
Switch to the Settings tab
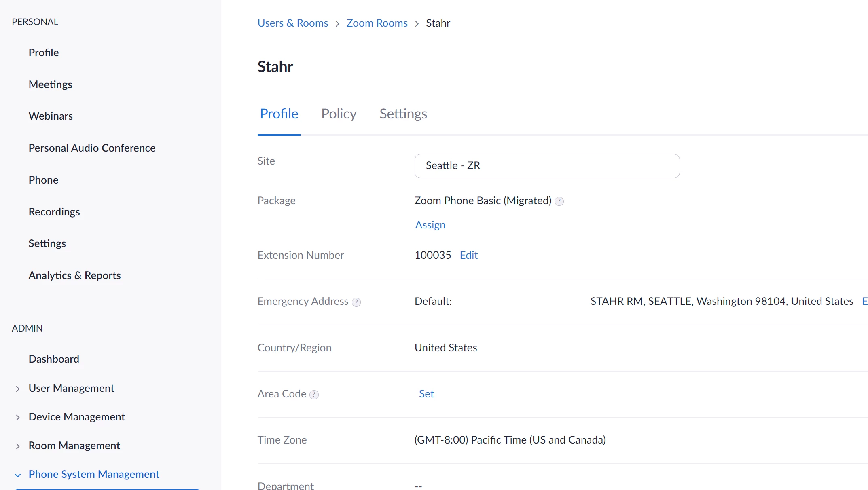click(x=403, y=114)
